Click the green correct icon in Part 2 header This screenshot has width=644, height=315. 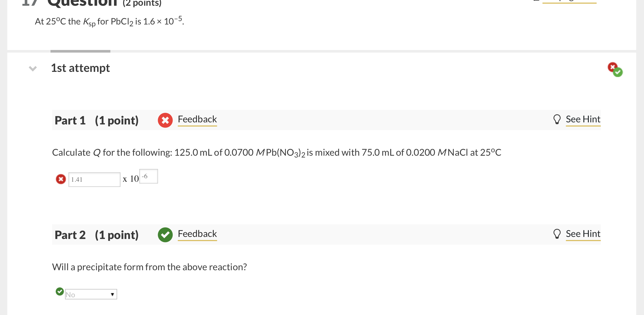tap(165, 235)
